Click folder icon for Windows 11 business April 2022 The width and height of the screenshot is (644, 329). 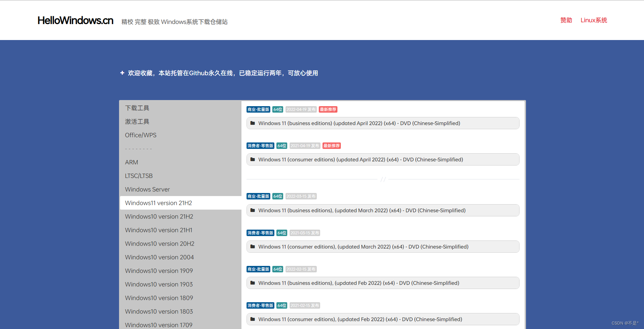(253, 123)
